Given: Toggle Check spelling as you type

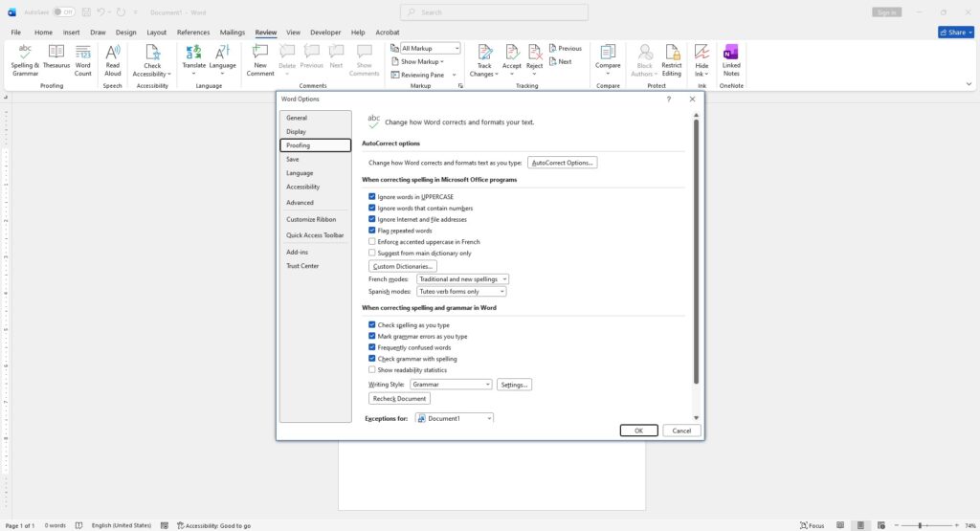Looking at the screenshot, I should pyautogui.click(x=372, y=324).
